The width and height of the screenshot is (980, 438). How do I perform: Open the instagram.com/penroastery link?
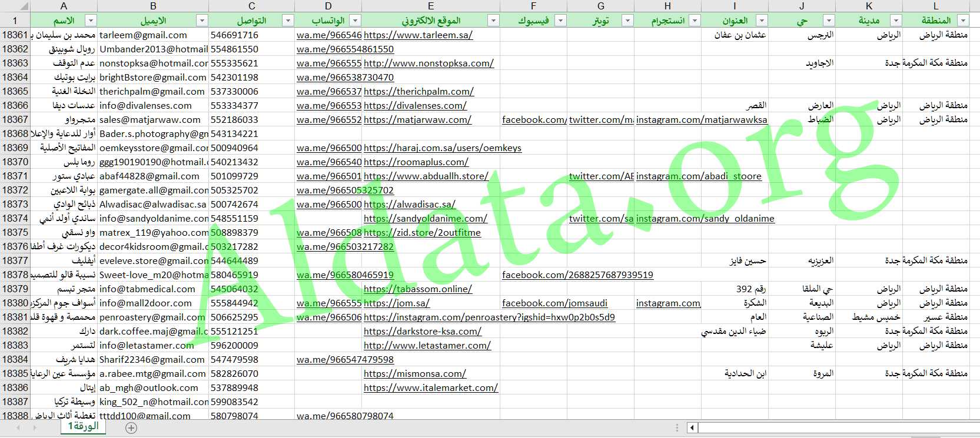click(x=489, y=317)
